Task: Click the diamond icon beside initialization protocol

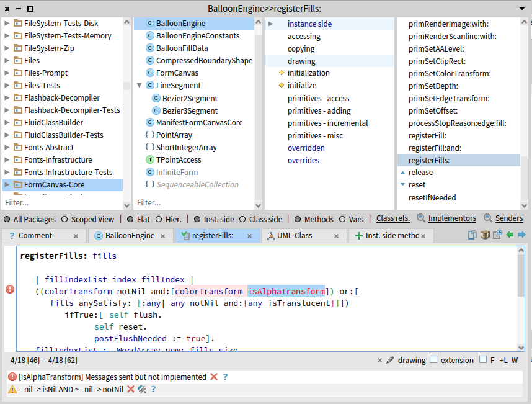Action: click(x=282, y=73)
